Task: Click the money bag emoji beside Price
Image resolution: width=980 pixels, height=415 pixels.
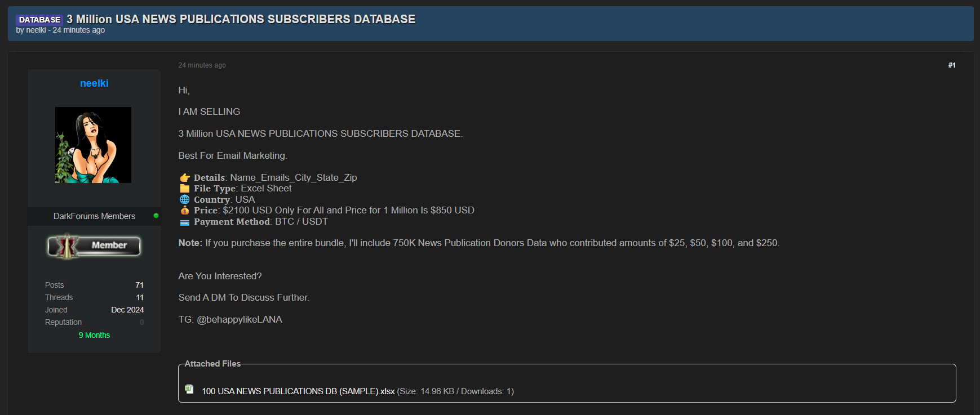Action: click(184, 210)
